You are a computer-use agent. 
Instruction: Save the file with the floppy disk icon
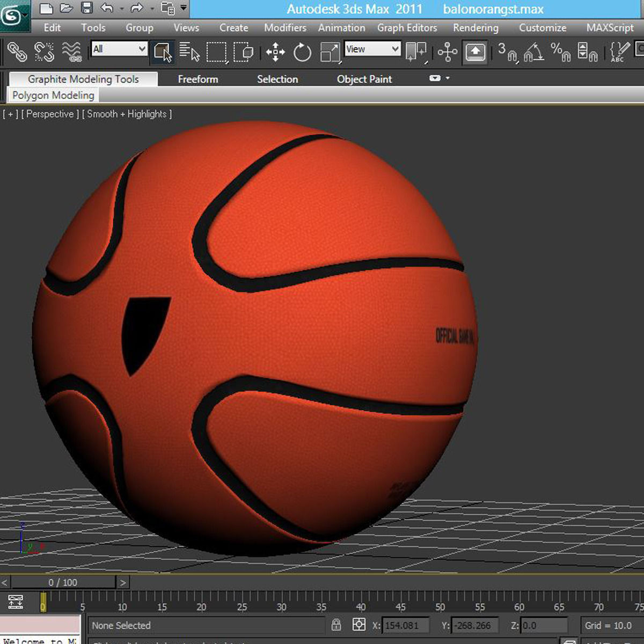[x=87, y=9]
